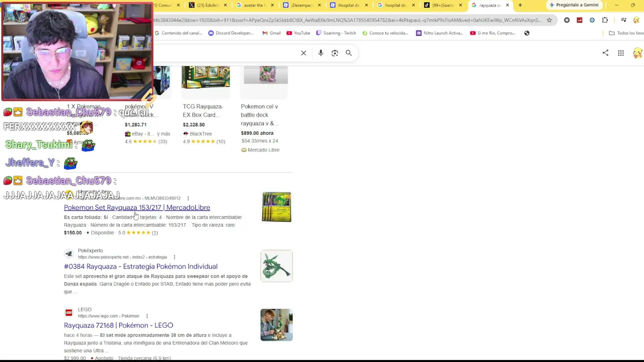
Task: Open the 'TCG Rayquaza-EX Box Card' product
Action: coord(203,111)
